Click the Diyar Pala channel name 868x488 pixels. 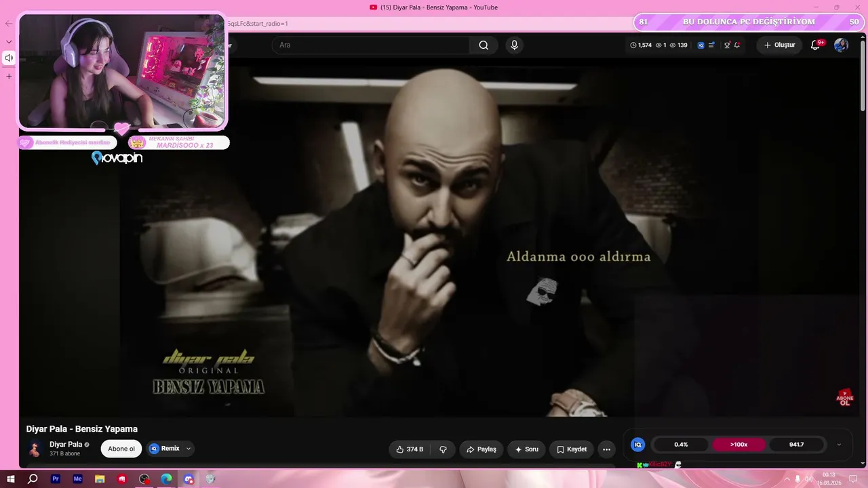66,445
